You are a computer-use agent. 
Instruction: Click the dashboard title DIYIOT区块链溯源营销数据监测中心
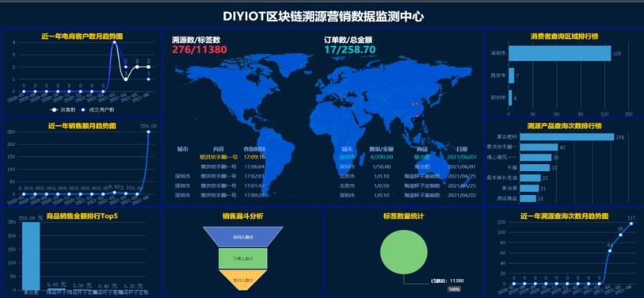click(x=324, y=17)
